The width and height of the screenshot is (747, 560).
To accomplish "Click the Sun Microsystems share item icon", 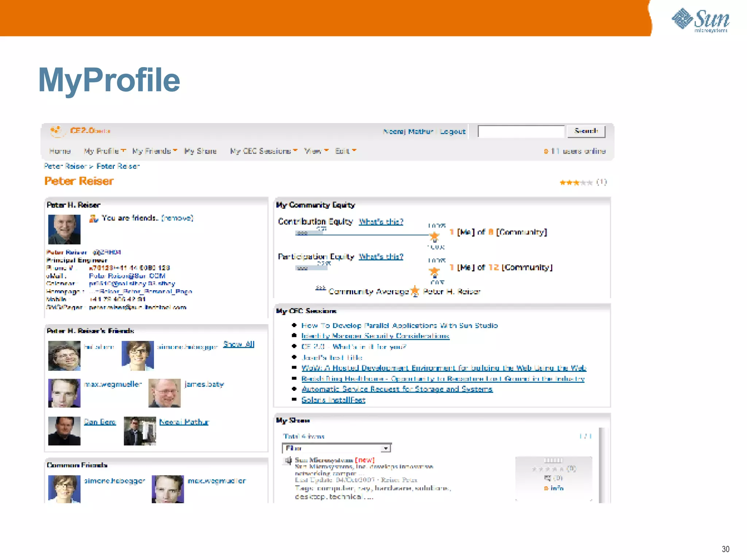I will (288, 461).
